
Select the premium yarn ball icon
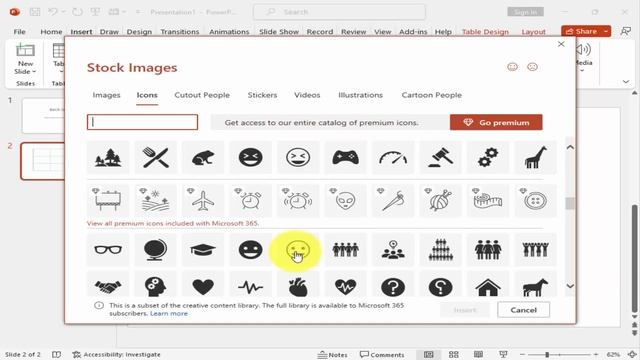point(440,200)
